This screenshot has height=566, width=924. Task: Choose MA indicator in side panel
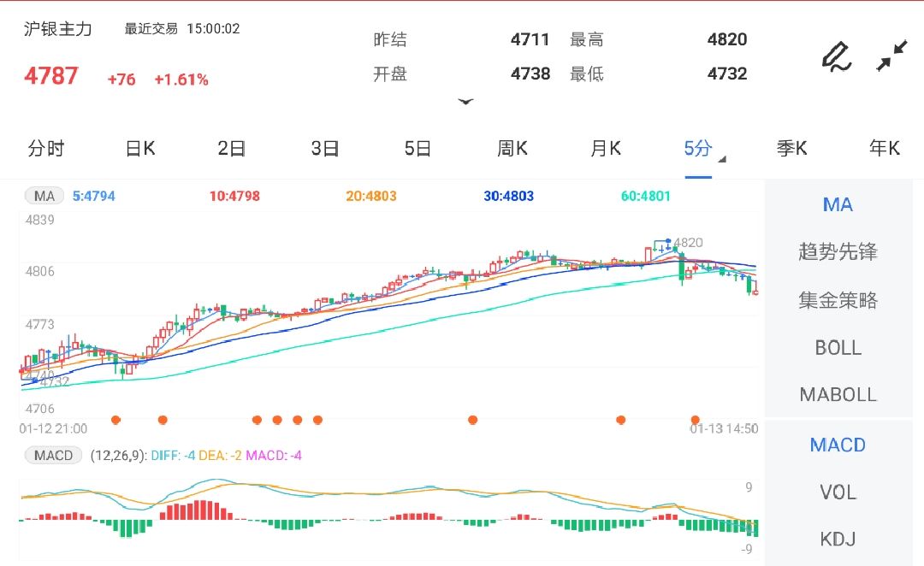(x=838, y=205)
